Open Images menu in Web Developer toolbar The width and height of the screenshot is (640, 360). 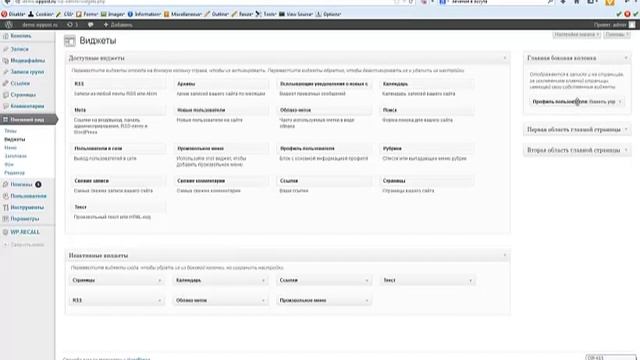113,14
